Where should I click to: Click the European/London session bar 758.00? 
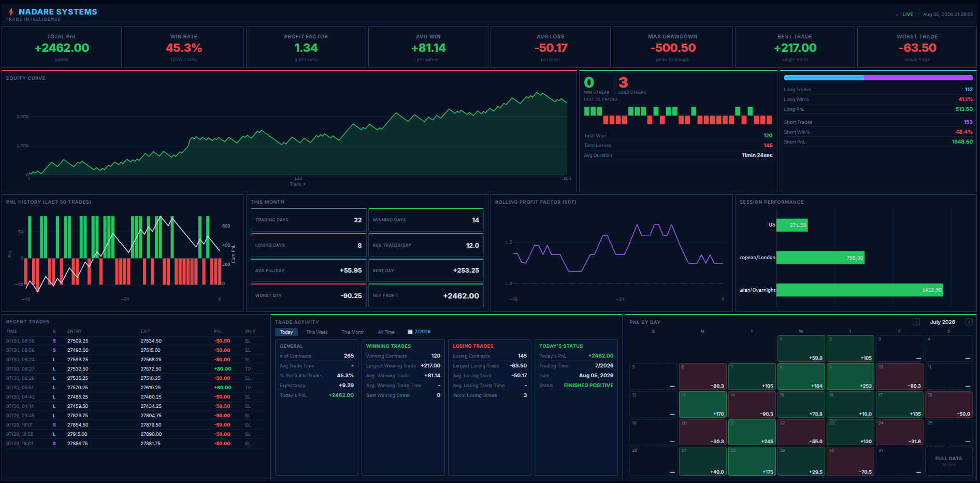tap(820, 258)
